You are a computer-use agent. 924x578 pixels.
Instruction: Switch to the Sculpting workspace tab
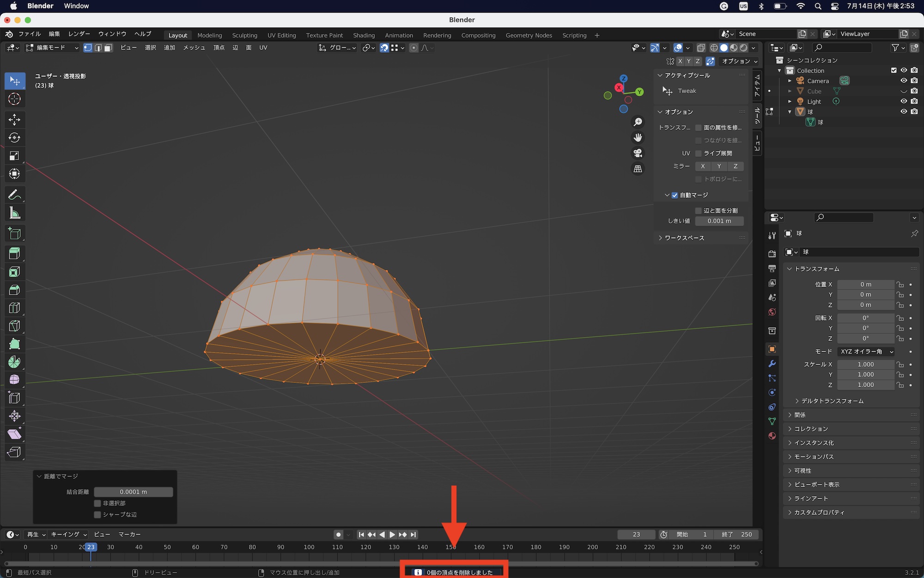click(x=244, y=35)
